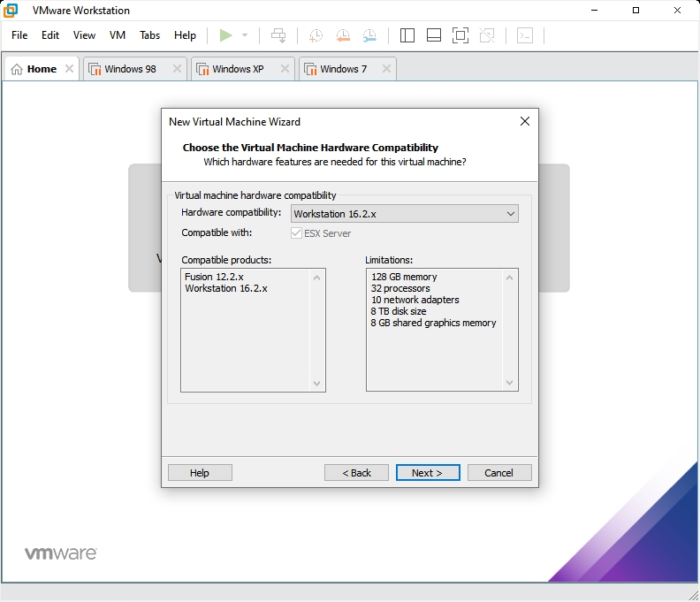This screenshot has width=700, height=602.
Task: Click the Unity mode toolbar icon
Action: (487, 35)
